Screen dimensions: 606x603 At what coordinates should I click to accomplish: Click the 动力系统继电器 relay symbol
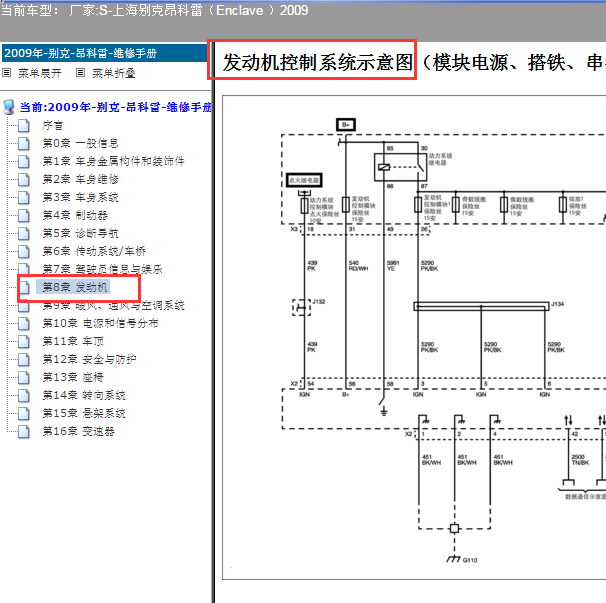pyautogui.click(x=400, y=167)
